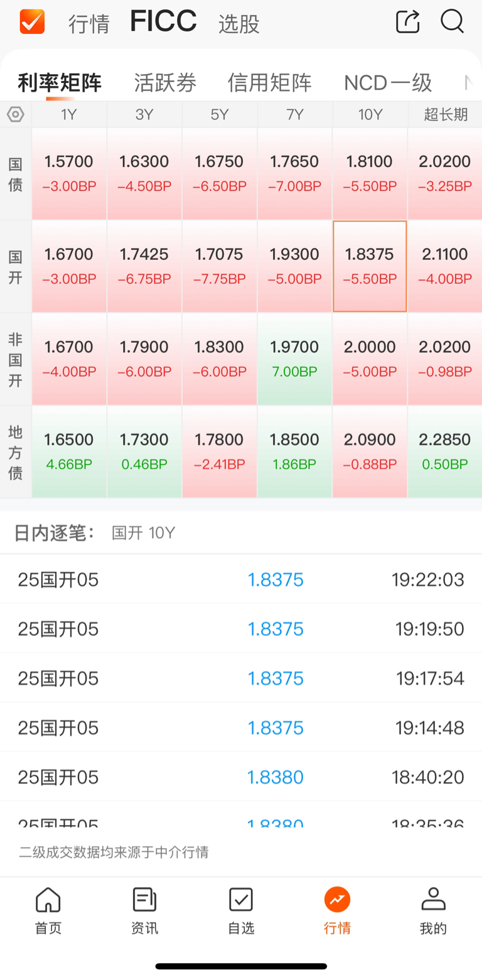Open the 自选 watchlist icon
482x980 pixels.
coord(241,911)
